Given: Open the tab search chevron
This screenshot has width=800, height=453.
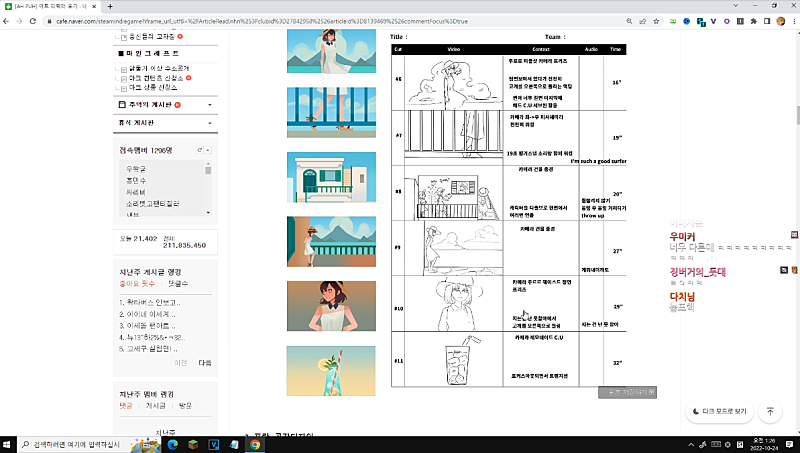Looking at the screenshot, I should tap(735, 6).
